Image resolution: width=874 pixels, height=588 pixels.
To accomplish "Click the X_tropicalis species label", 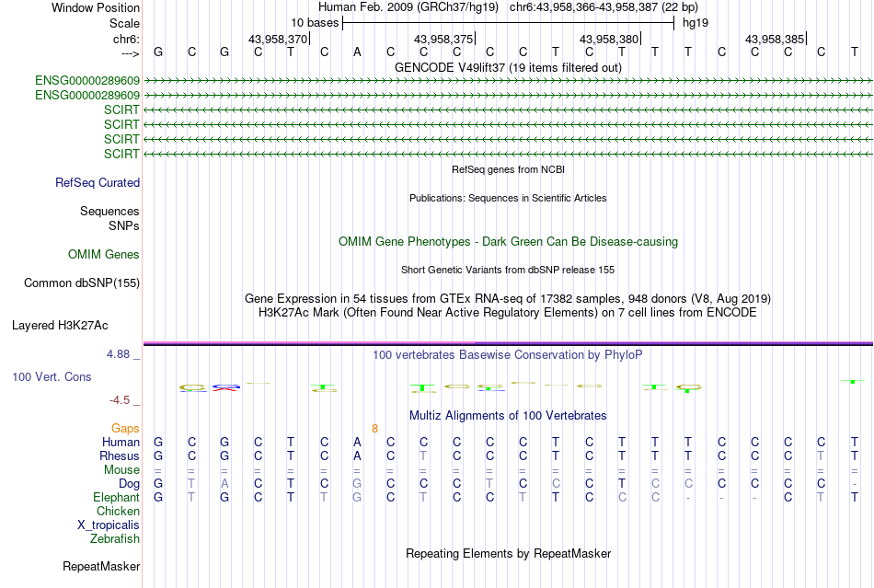I will pyautogui.click(x=109, y=525).
